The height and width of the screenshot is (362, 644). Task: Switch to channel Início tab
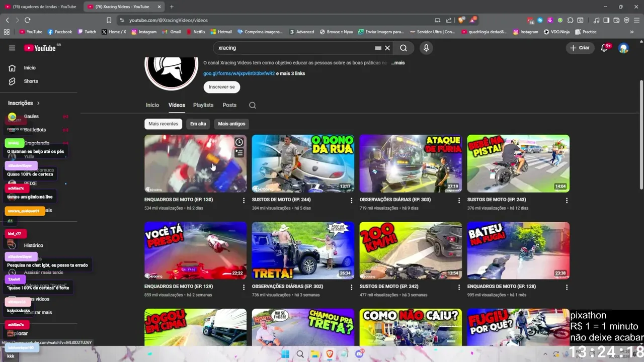click(x=152, y=105)
